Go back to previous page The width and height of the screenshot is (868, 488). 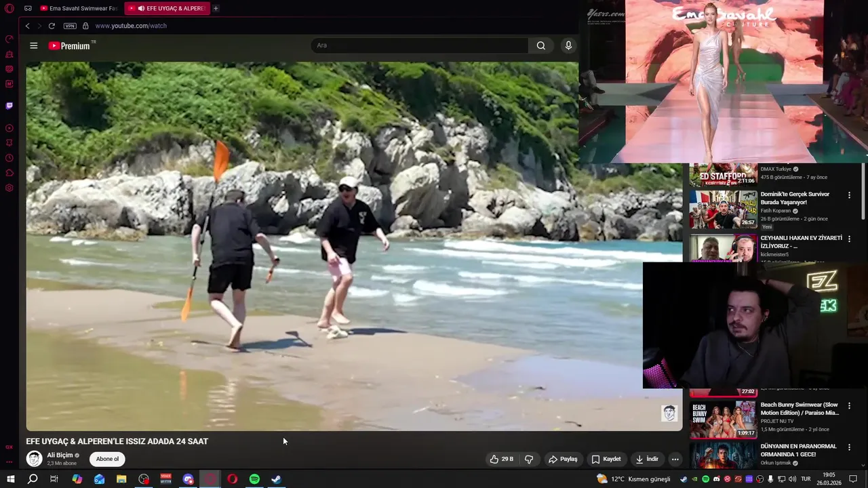click(x=27, y=26)
